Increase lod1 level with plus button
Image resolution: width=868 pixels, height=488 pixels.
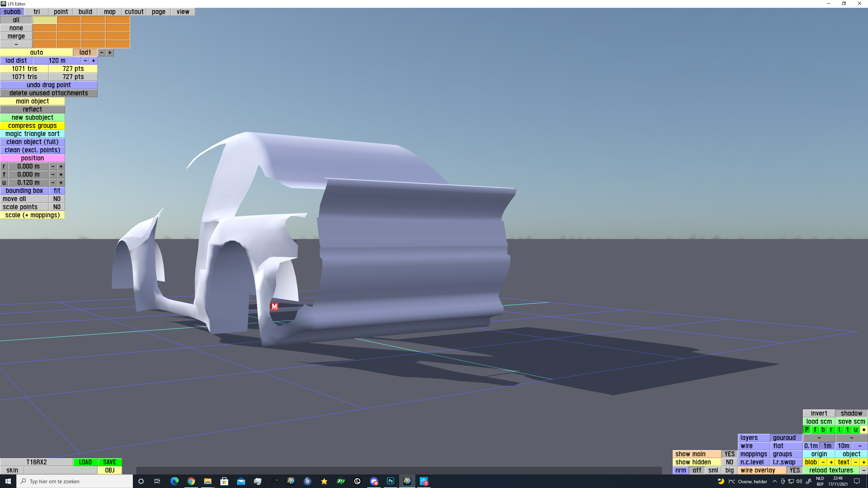click(110, 53)
